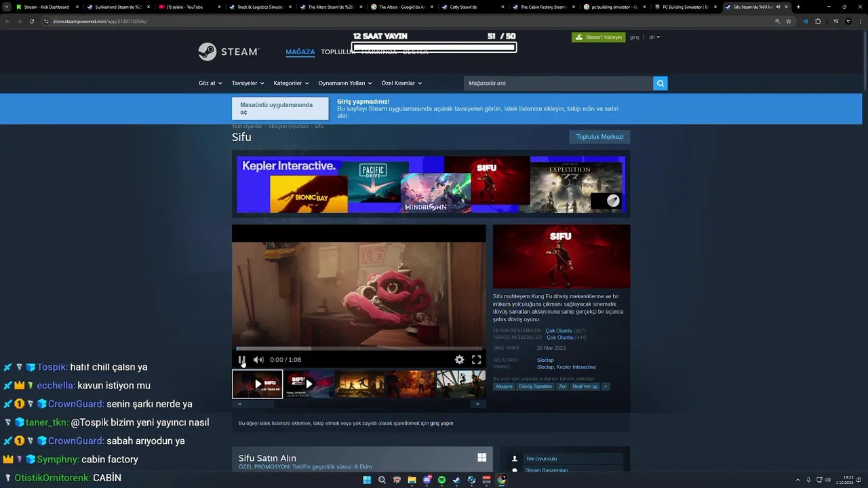
Task: Open the taskbar clock showing 19:25
Action: point(844,480)
